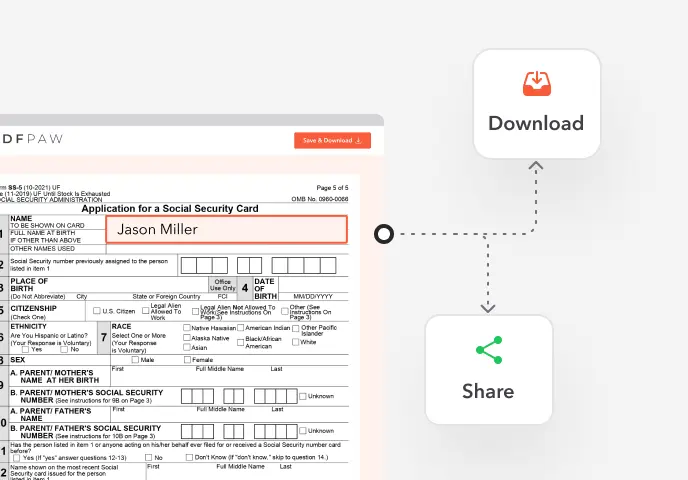
Task: Click the connector circle beside the name field
Action: click(x=382, y=234)
